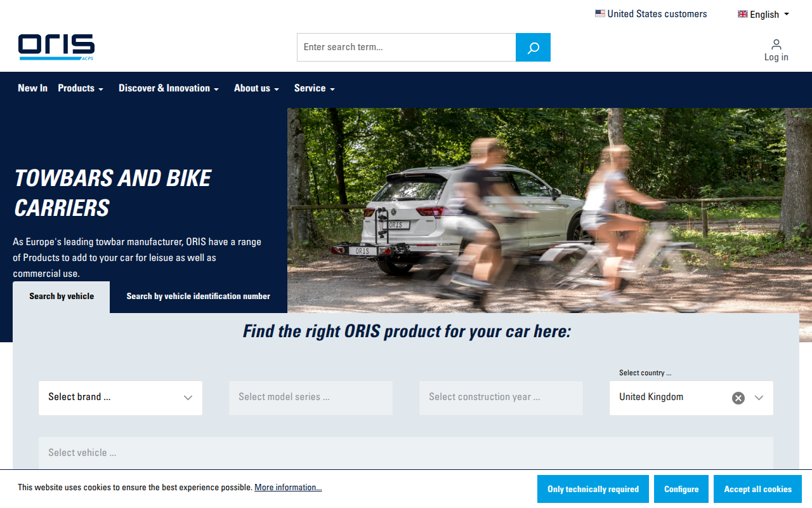
Task: Focus the Enter search term field
Action: [407, 48]
